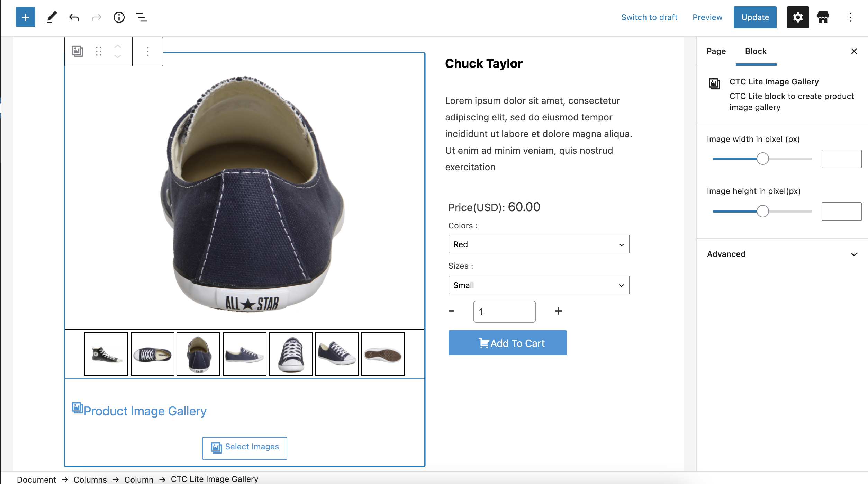This screenshot has height=484, width=868.
Task: Open the content details info icon
Action: [x=119, y=17]
